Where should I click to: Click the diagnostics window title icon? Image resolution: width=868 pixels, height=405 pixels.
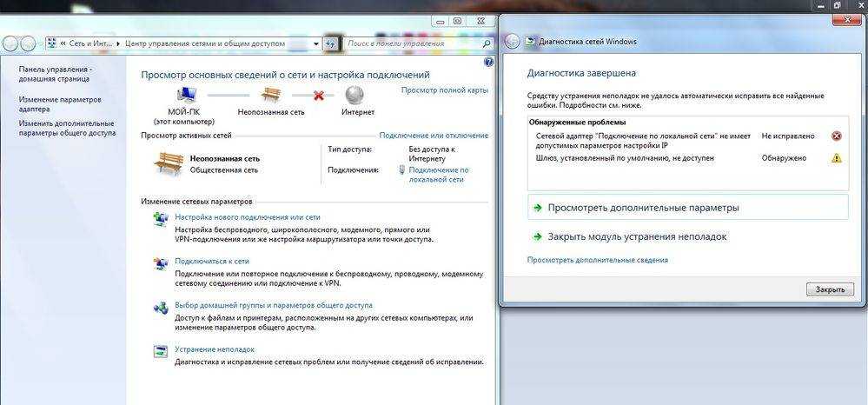[x=530, y=42]
